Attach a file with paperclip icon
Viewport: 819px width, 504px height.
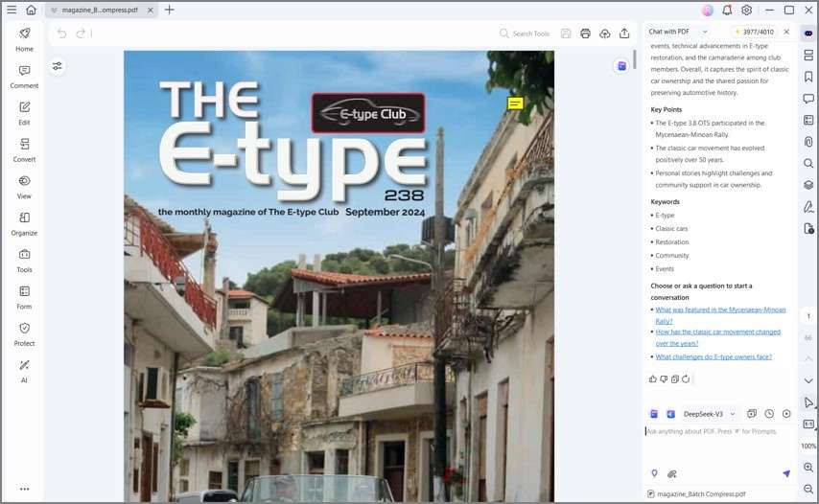click(x=672, y=473)
